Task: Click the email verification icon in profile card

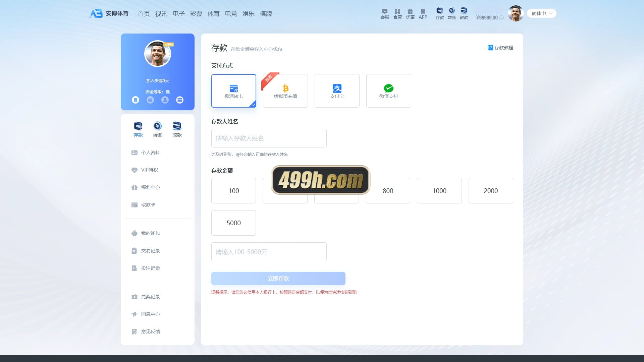Action: pos(150,100)
